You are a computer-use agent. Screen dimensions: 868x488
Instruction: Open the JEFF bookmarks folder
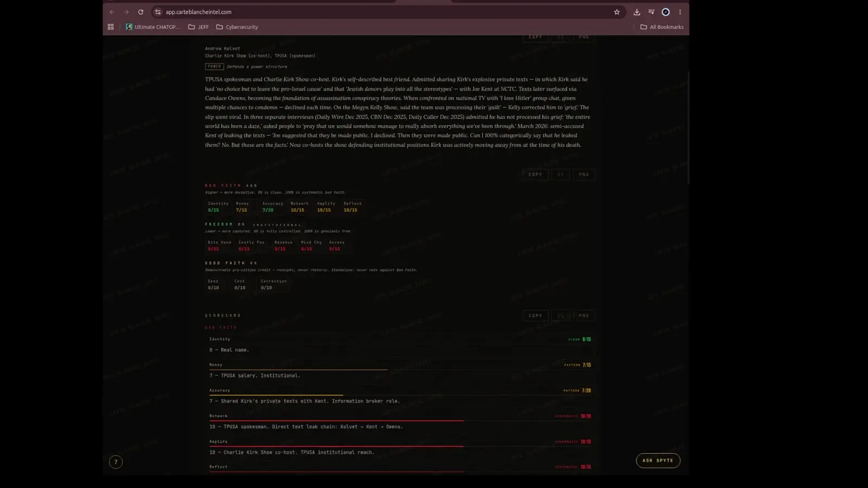pos(199,27)
